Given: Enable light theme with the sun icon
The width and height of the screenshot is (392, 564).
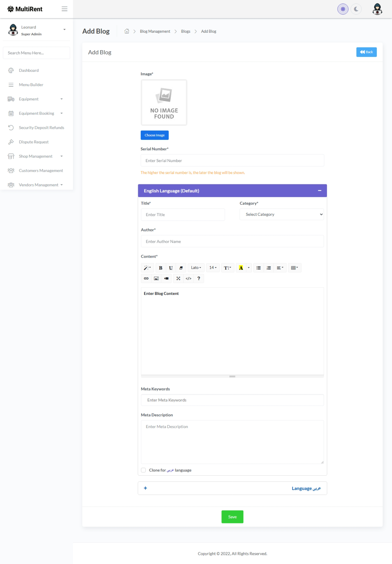Looking at the screenshot, I should pyautogui.click(x=343, y=9).
